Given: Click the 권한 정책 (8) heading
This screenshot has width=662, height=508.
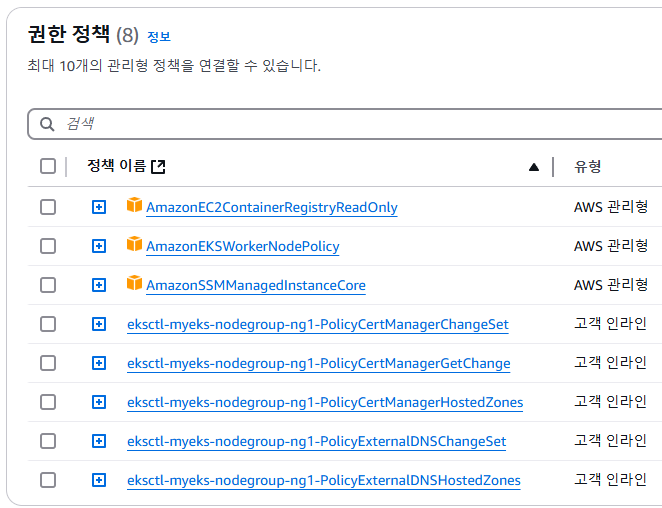Looking at the screenshot, I should (83, 35).
